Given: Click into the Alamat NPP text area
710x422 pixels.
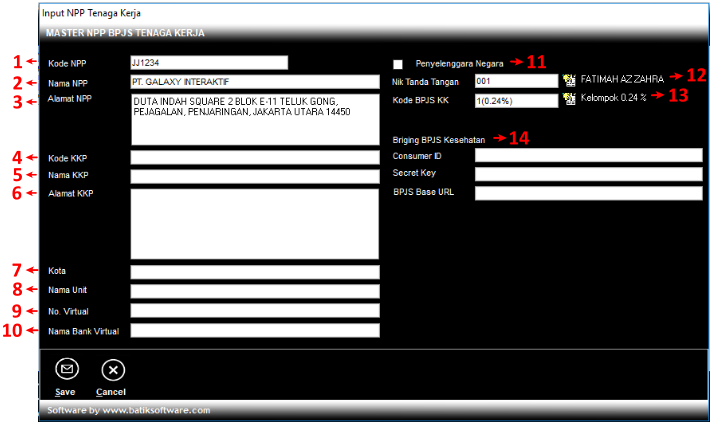Looking at the screenshot, I should (255, 119).
